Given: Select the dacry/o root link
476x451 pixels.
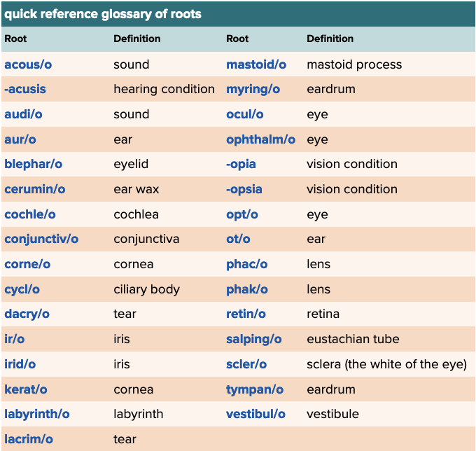Looking at the screenshot, I should click(27, 314).
